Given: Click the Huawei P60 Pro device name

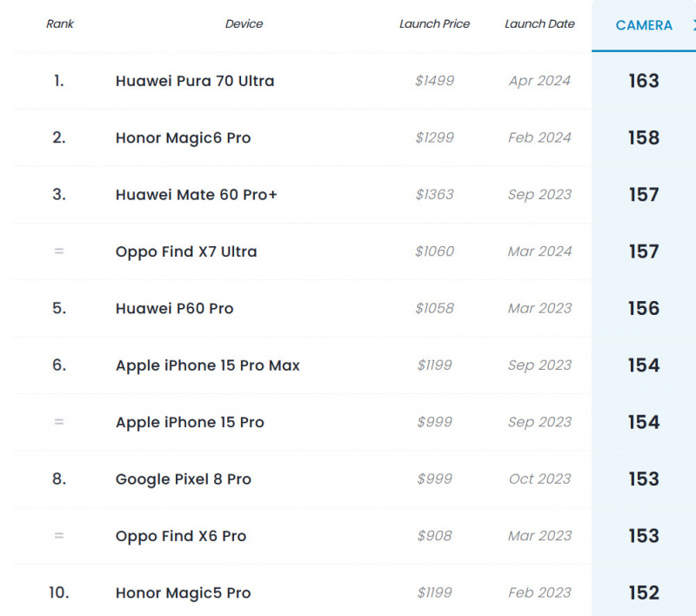Looking at the screenshot, I should point(174,308).
